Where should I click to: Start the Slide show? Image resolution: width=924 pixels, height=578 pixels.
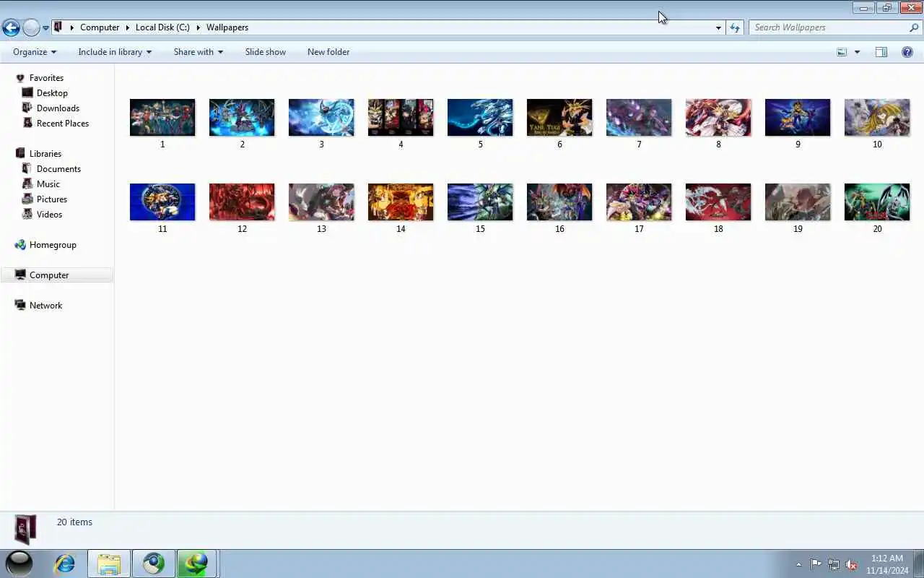coord(266,52)
